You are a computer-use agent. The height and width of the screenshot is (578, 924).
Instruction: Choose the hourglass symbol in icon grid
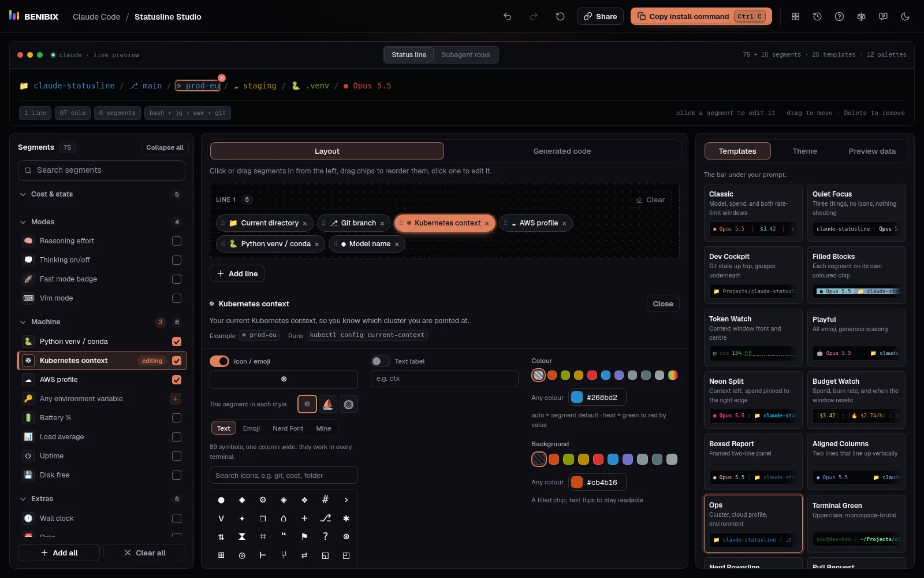coord(242,537)
